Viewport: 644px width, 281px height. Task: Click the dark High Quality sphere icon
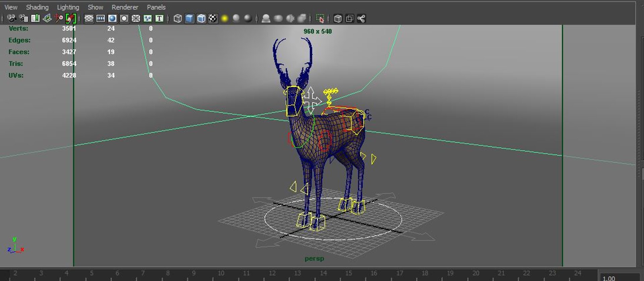248,18
